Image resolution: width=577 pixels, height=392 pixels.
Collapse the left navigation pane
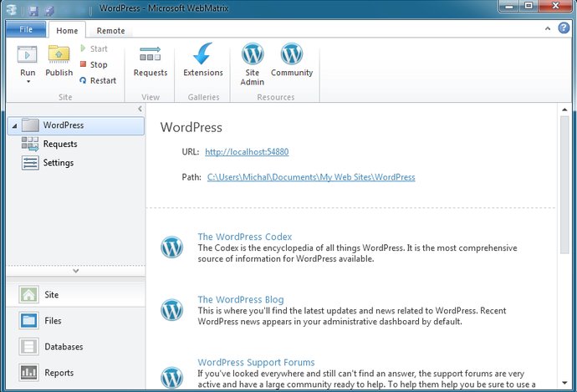140,109
